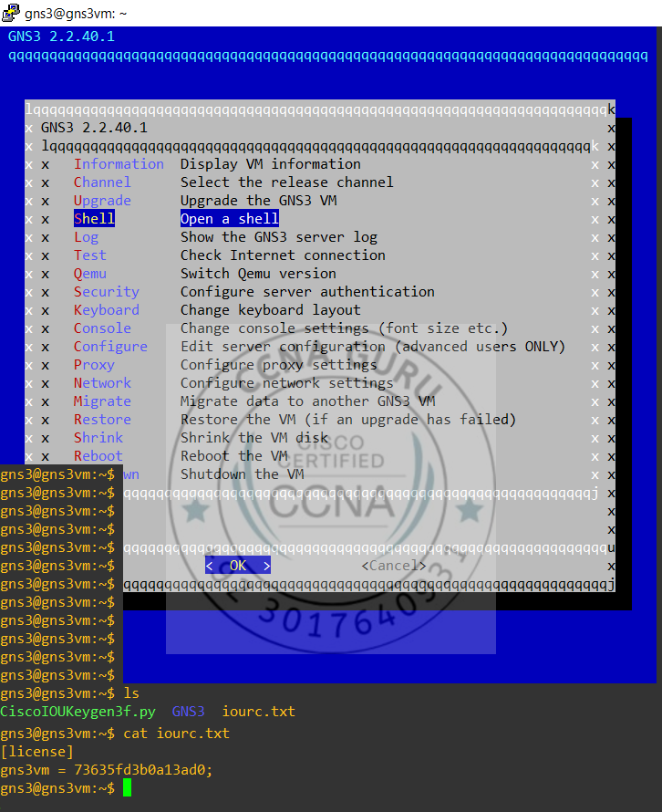Select the Information menu entry
The width and height of the screenshot is (662, 812).
click(x=119, y=164)
